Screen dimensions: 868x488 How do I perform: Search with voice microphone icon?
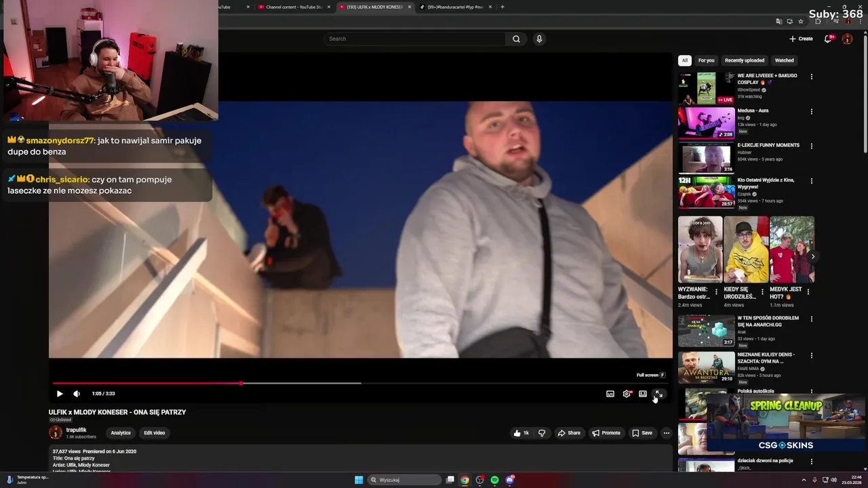click(539, 39)
